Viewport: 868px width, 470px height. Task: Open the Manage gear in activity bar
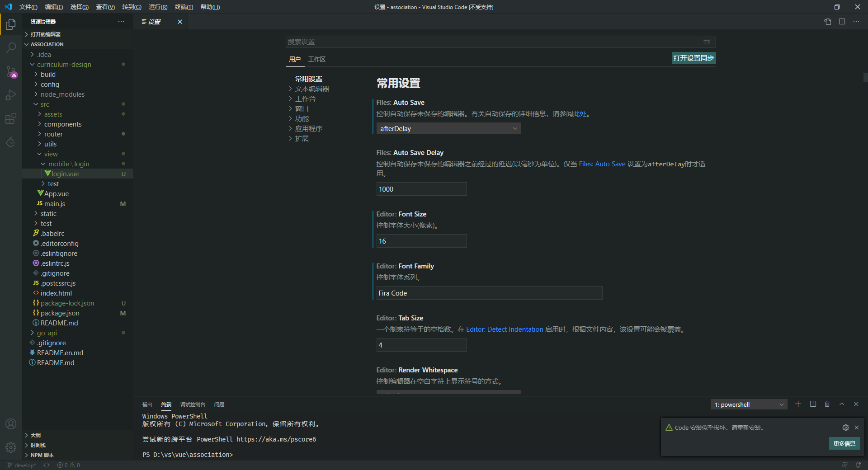[x=11, y=447]
